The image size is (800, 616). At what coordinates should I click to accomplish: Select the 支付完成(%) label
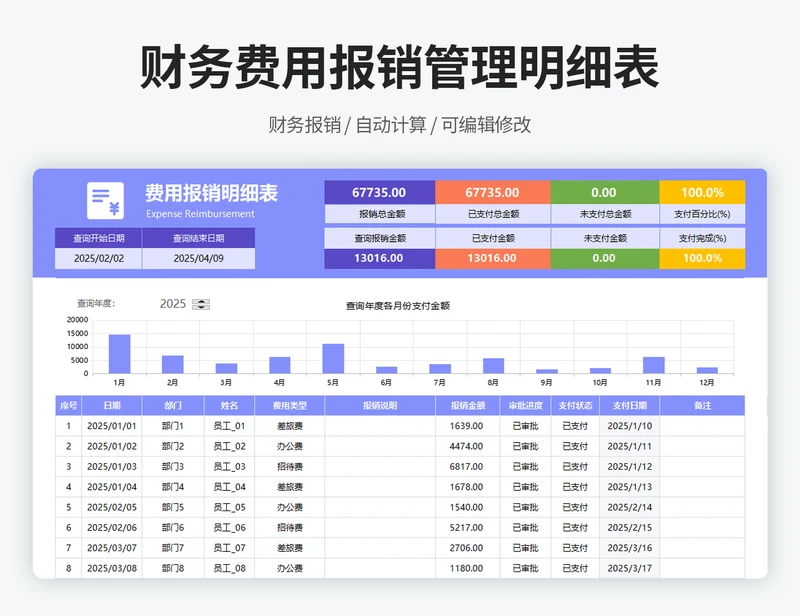pos(702,238)
